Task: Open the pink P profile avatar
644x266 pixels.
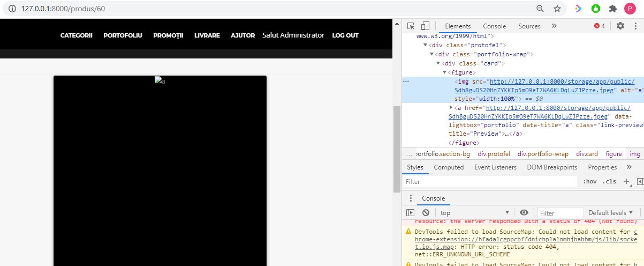Action: (631, 9)
